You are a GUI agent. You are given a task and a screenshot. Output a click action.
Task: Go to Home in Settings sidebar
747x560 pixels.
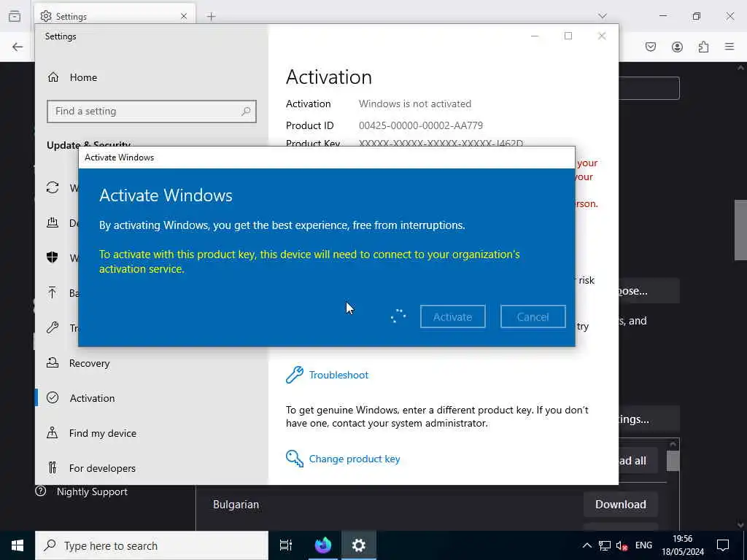coord(83,77)
